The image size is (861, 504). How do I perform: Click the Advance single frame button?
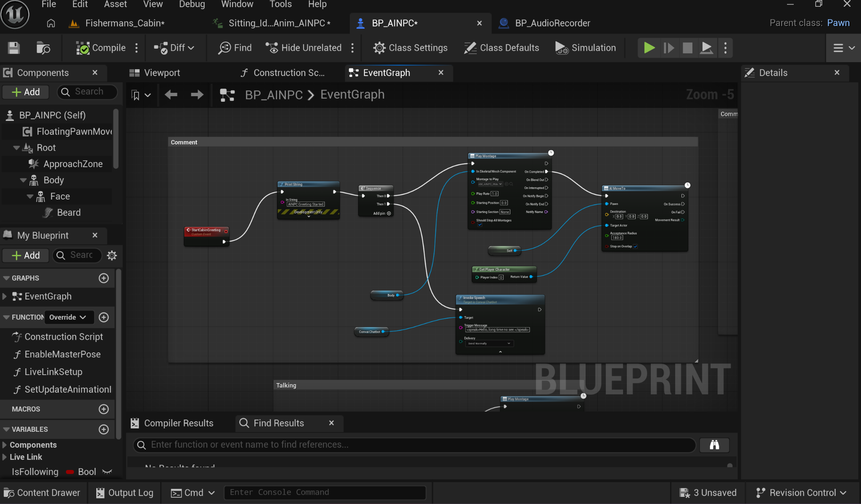pos(668,48)
